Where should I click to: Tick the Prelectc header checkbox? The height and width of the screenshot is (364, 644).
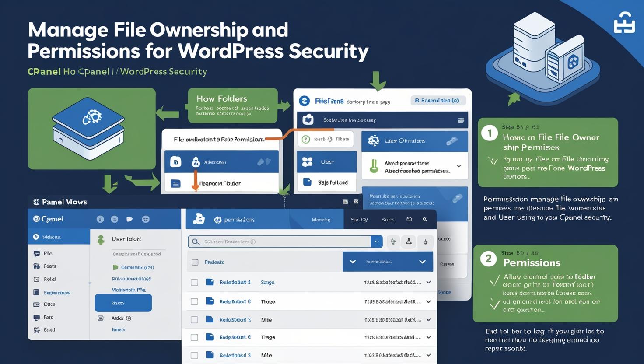point(195,262)
